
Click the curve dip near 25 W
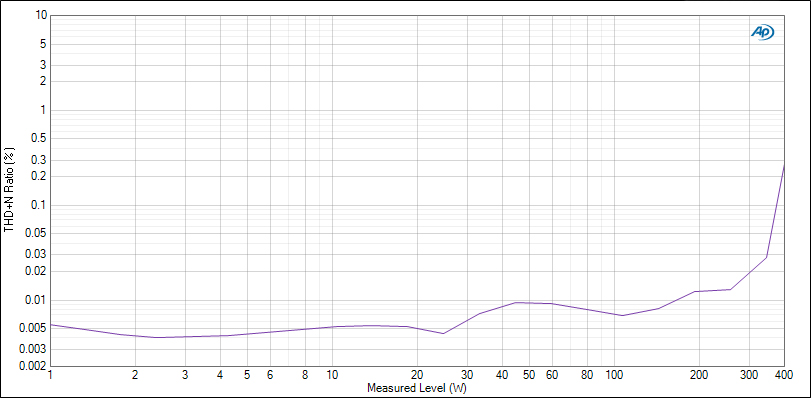tap(443, 333)
